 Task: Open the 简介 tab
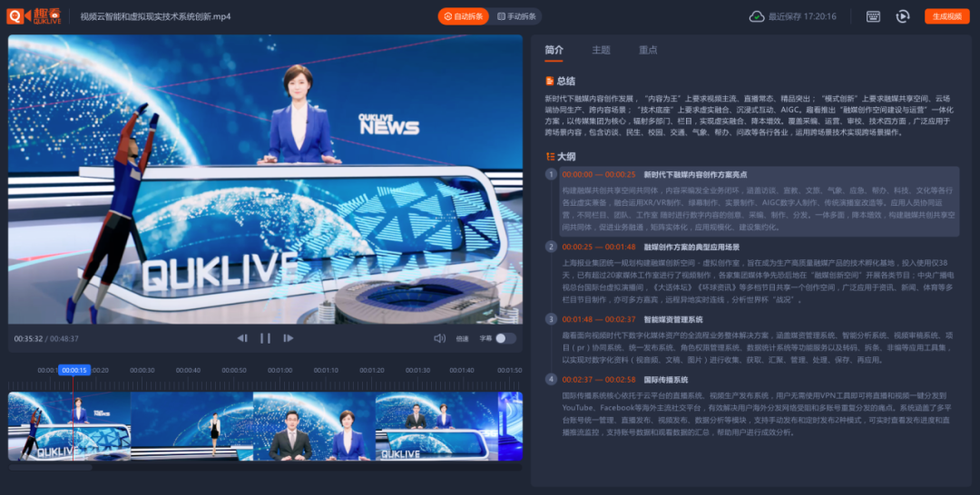(x=554, y=50)
